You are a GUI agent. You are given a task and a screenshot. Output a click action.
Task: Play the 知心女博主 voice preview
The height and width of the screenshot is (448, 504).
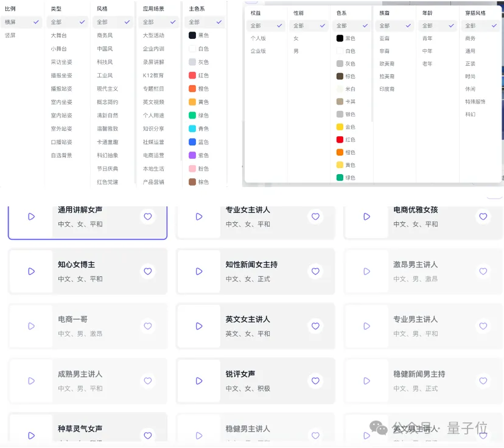31,271
